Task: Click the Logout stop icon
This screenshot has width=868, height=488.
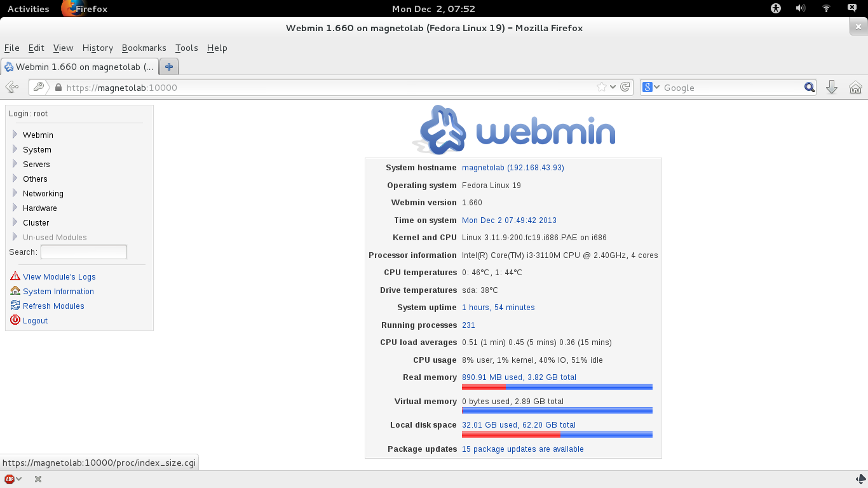Action: (14, 320)
